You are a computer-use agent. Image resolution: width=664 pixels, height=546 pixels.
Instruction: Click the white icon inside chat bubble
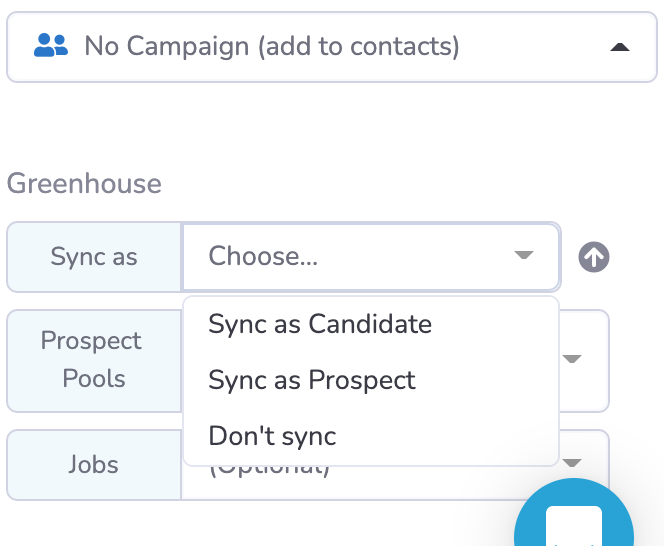tap(574, 526)
